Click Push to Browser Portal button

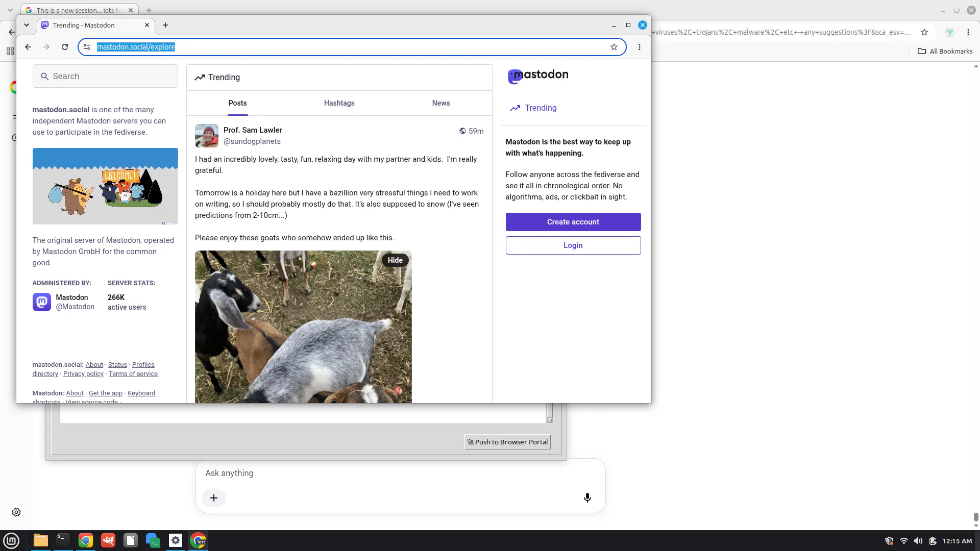tap(508, 442)
